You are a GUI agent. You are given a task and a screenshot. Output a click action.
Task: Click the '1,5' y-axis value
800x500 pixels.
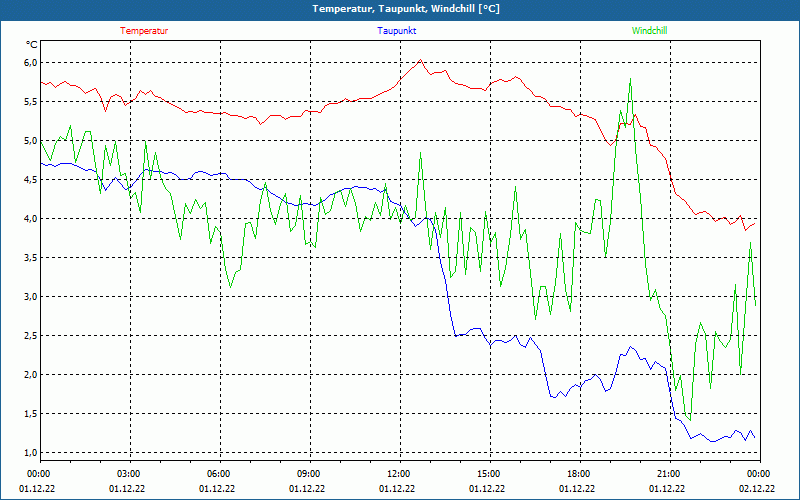pyautogui.click(x=31, y=414)
